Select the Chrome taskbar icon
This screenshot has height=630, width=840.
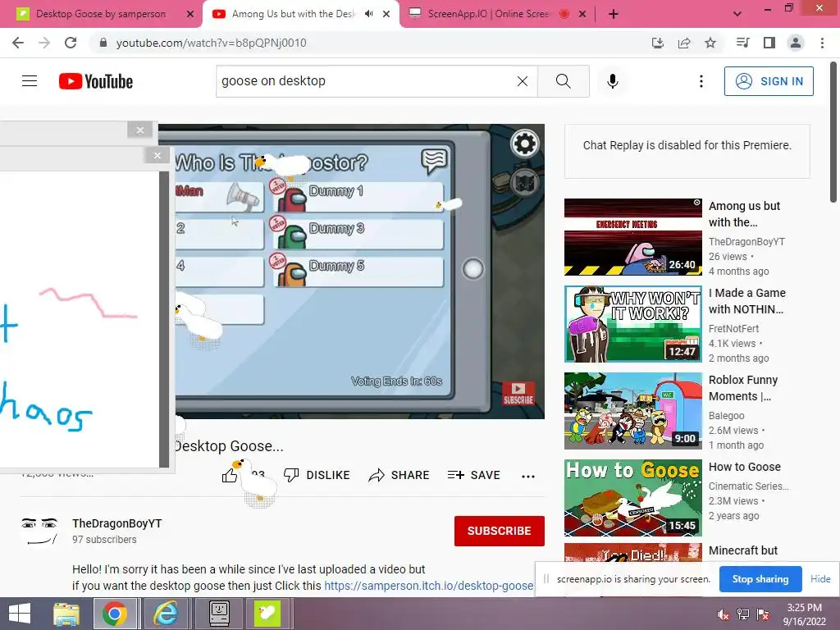pyautogui.click(x=116, y=614)
